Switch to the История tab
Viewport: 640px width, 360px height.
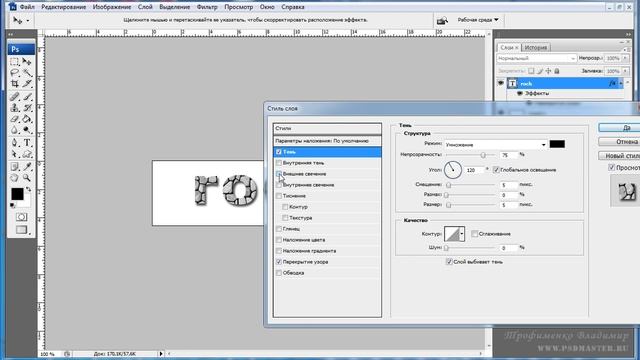tap(536, 47)
